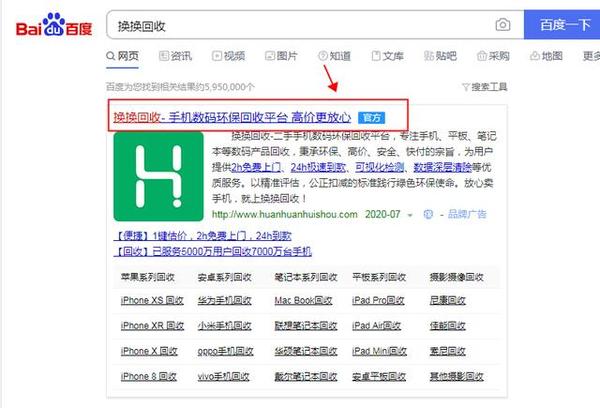The width and height of the screenshot is (600, 408).
Task: Click the huanhuanhuishou.com URL
Action: [x=285, y=214]
